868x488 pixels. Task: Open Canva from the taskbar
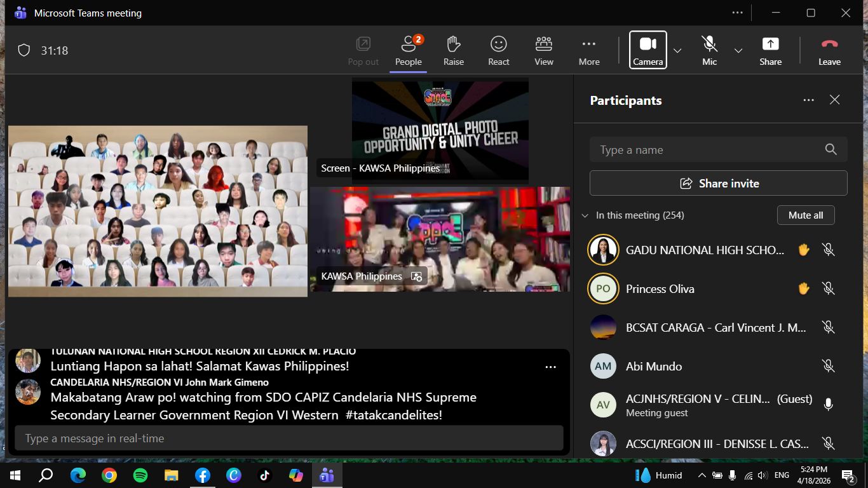[x=233, y=475]
